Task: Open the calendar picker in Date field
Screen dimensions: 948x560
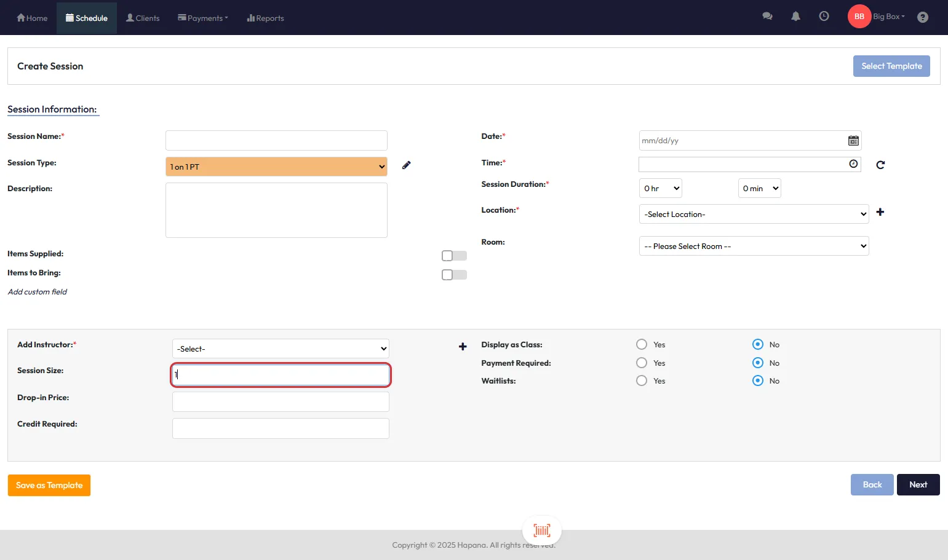Action: pyautogui.click(x=853, y=141)
